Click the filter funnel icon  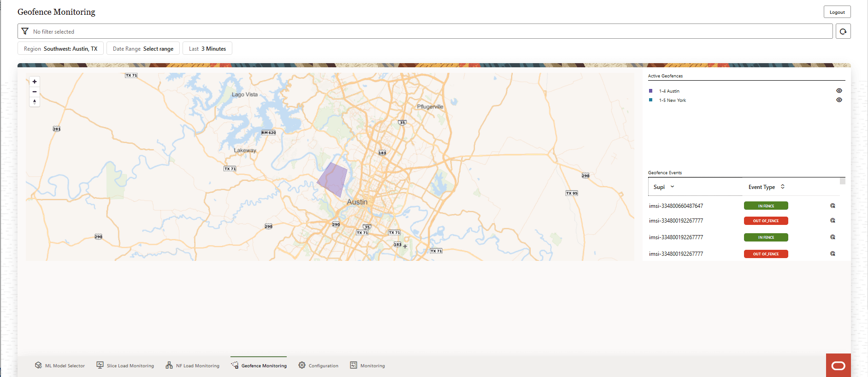click(x=25, y=31)
